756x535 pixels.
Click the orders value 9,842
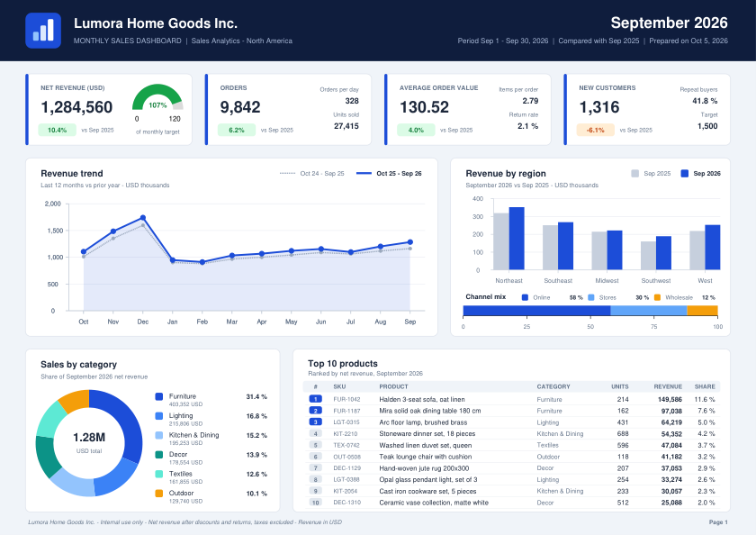point(240,107)
